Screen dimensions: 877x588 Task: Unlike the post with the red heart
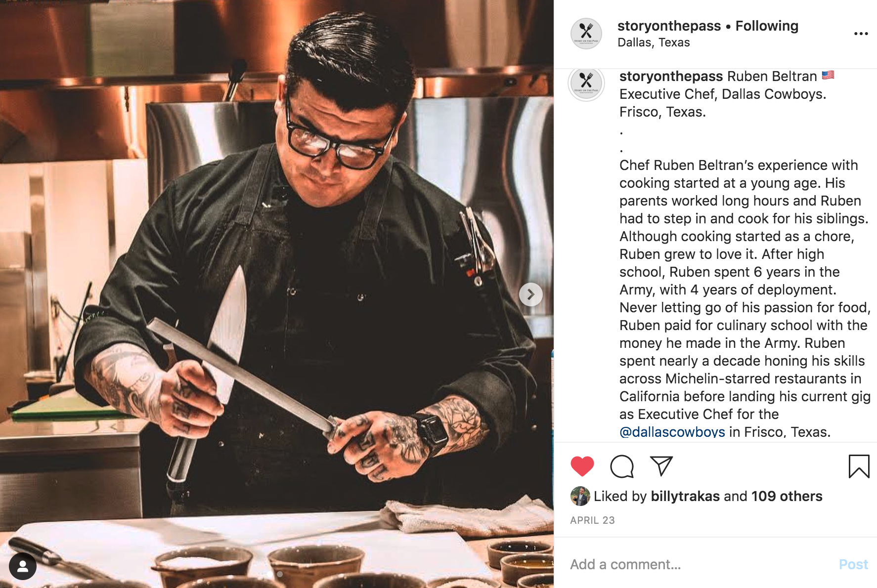[582, 466]
